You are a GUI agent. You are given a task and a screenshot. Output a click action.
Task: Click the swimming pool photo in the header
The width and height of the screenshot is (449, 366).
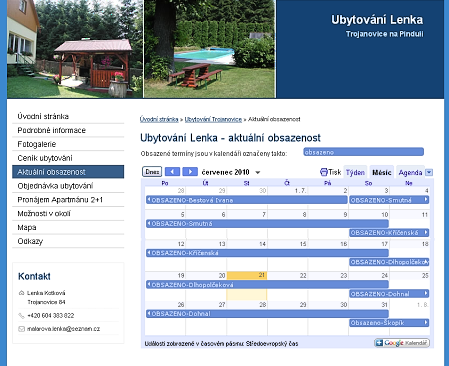click(210, 49)
